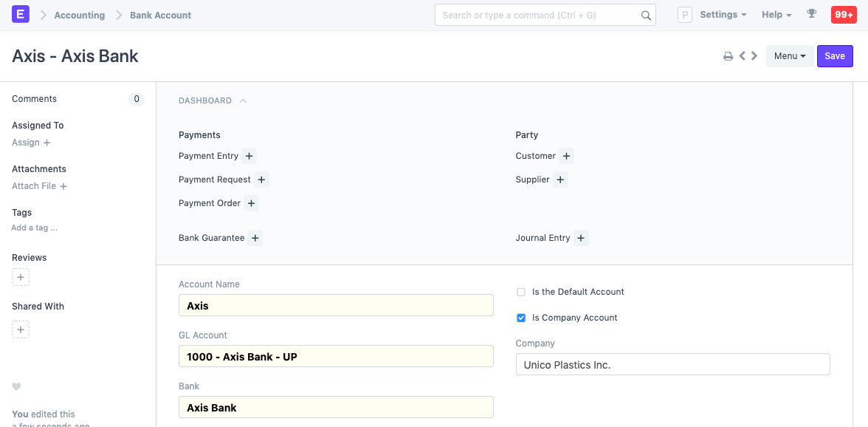Viewport: 868px width, 427px height.
Task: Open the Menu dropdown
Action: pyautogui.click(x=789, y=56)
